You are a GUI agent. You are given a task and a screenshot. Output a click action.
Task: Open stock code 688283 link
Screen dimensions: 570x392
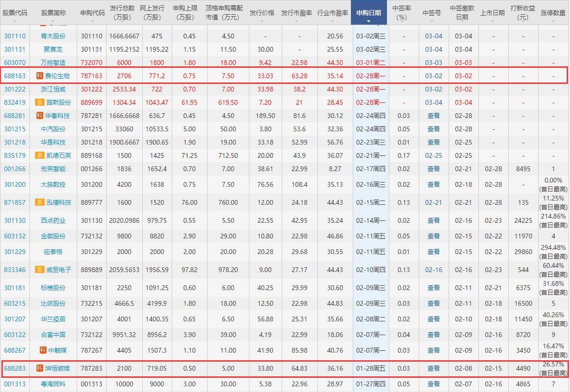[x=15, y=368]
